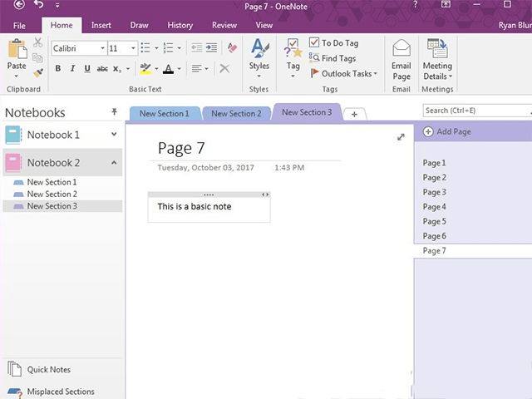Click the Back arrow in the title bar
Viewport: 532px width, 399px height.
coord(19,4)
